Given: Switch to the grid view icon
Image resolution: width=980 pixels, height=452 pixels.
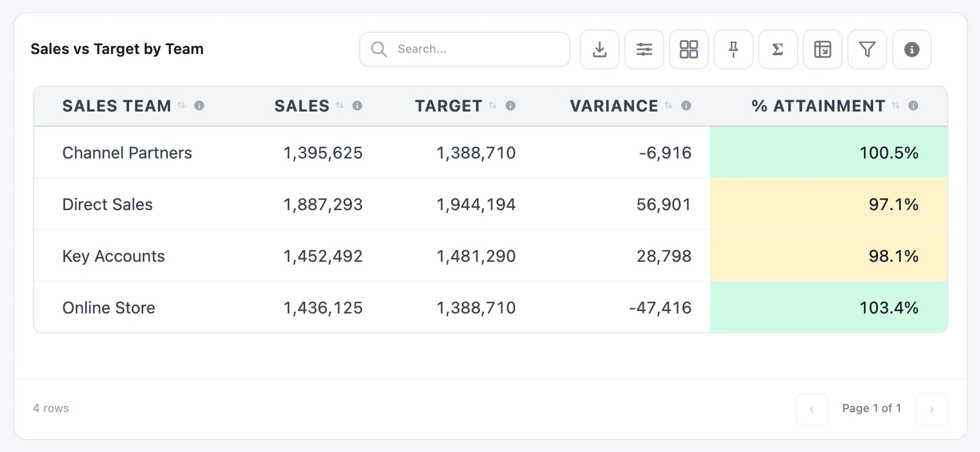Looking at the screenshot, I should 689,49.
